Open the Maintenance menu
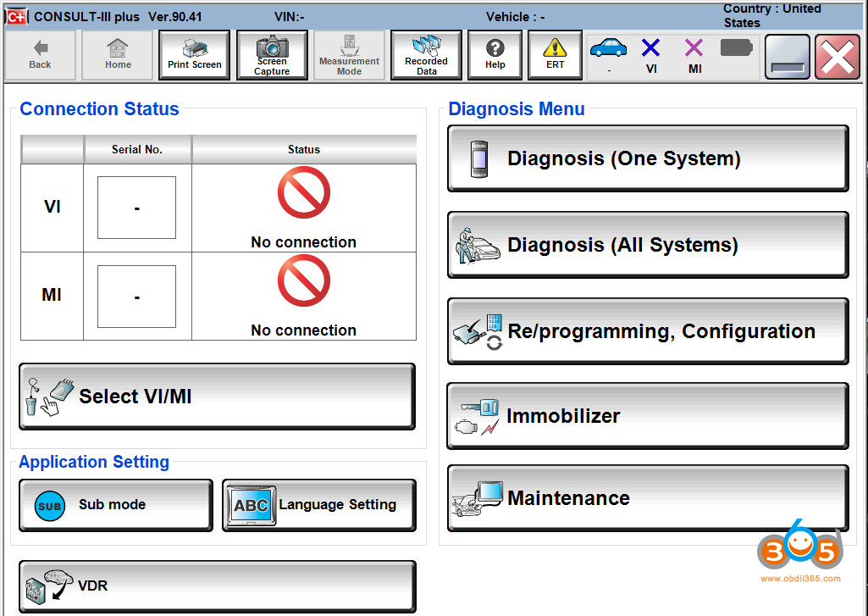Screen dimensions: 868x616 pos(648,498)
